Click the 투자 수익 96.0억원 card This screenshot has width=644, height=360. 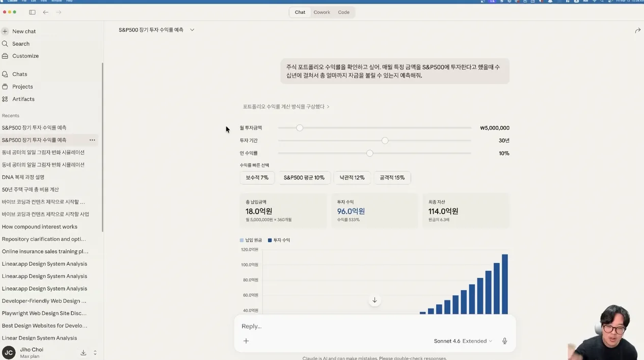[374, 211]
